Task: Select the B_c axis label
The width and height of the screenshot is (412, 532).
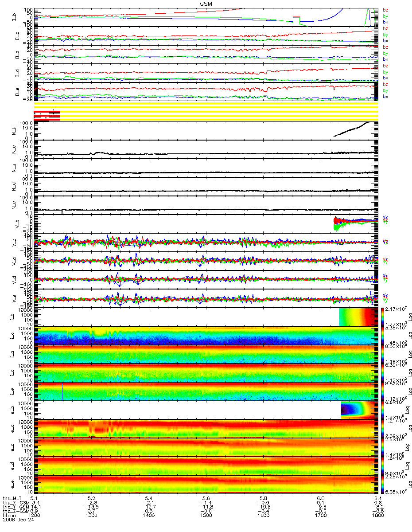Action: tap(18, 36)
